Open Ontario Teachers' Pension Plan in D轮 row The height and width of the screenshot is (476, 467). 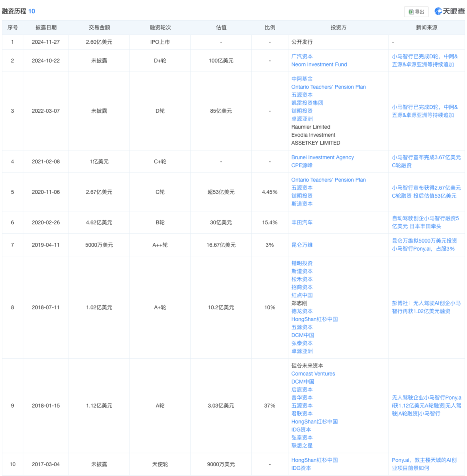tap(329, 87)
